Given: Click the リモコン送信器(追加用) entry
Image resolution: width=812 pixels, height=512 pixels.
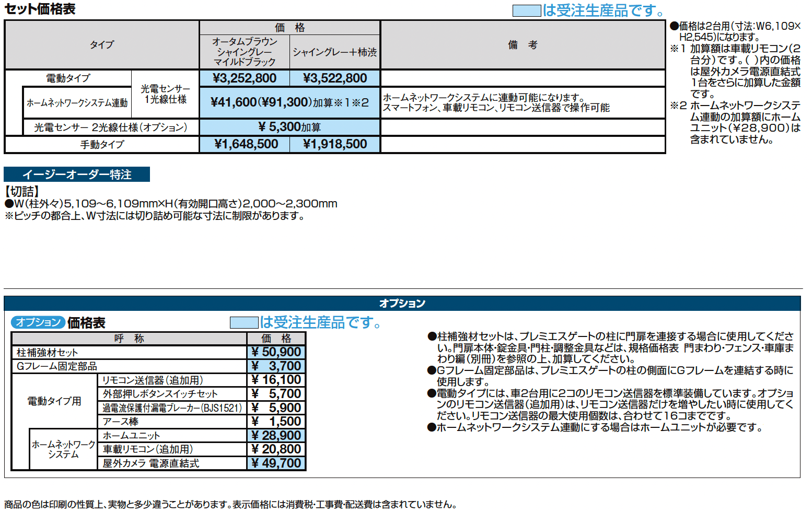Looking at the screenshot, I should pos(172,380).
